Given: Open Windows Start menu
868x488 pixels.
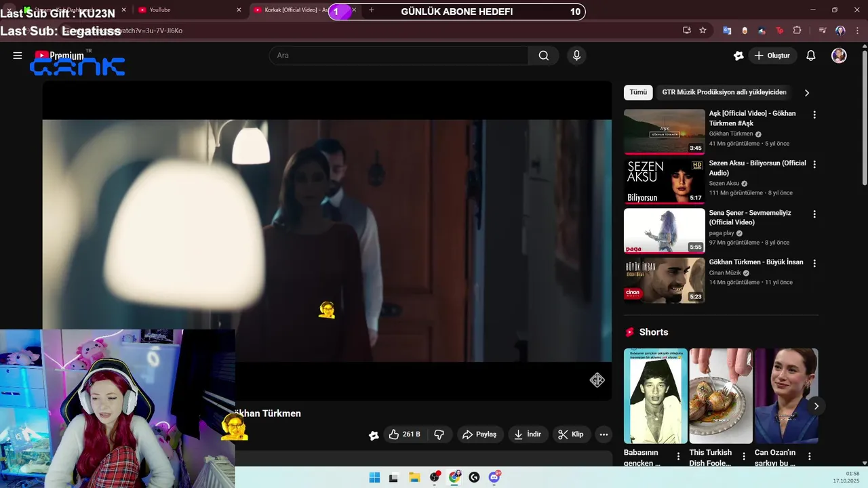Looking at the screenshot, I should (x=374, y=477).
